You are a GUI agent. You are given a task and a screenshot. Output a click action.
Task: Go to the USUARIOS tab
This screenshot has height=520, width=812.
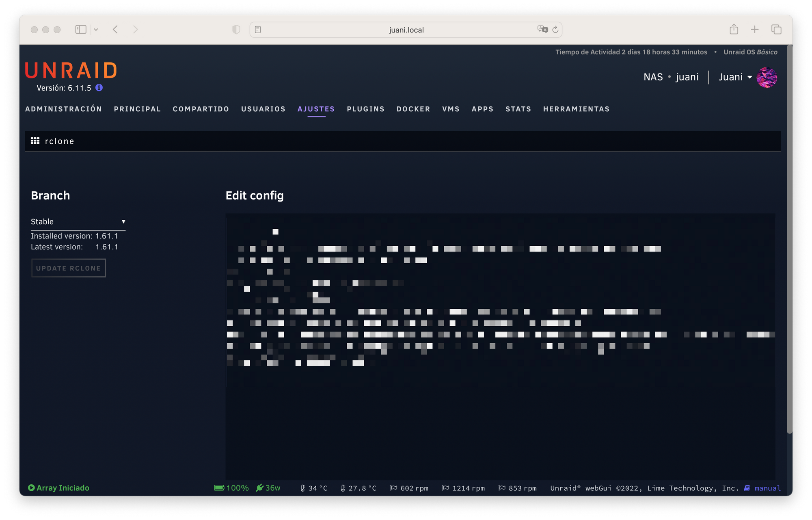point(263,109)
